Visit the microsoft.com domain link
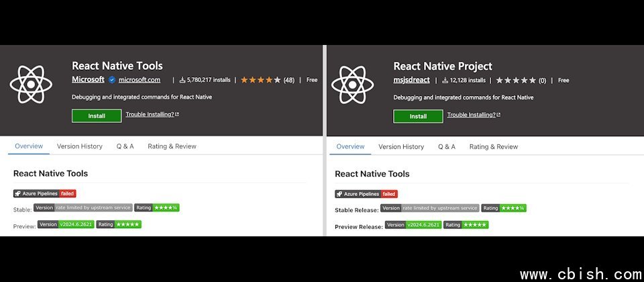This screenshot has width=644, height=282. [140, 80]
